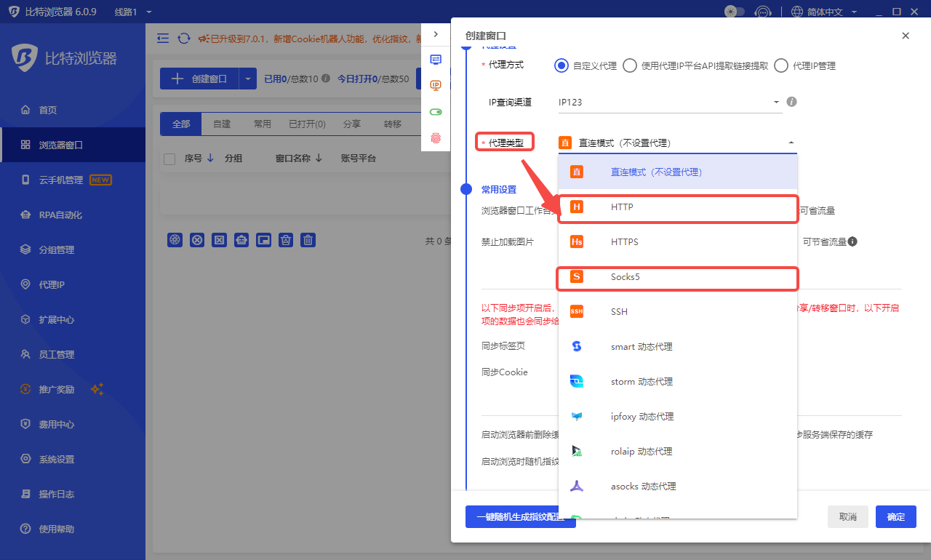Select the 自定义代理 radio button
This screenshot has height=560, width=931.
(561, 65)
